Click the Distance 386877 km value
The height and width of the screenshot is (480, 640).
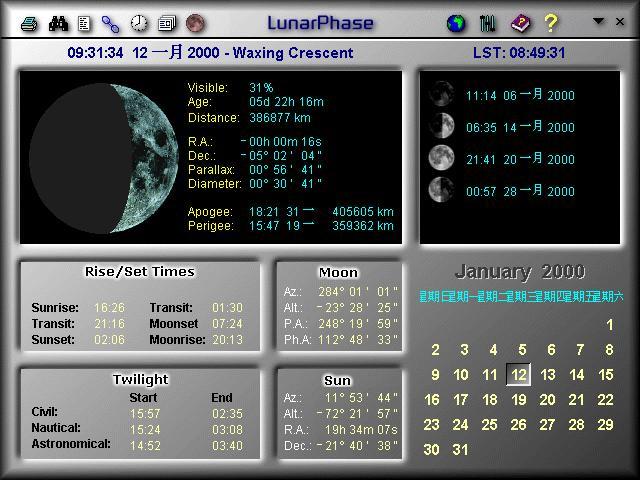(280, 118)
